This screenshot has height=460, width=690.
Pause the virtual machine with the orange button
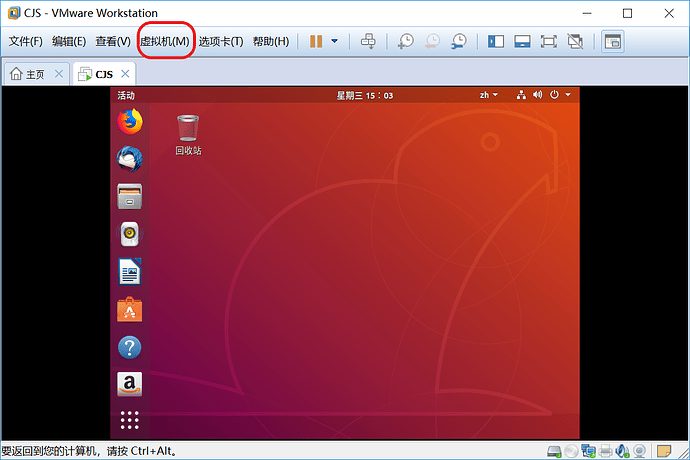coord(316,41)
